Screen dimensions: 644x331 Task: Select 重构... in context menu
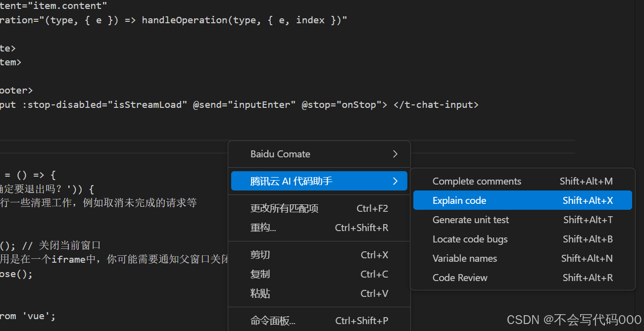319,228
